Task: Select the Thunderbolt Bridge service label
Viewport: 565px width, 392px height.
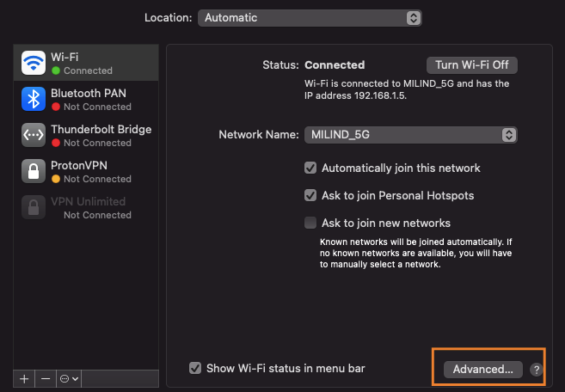Action: (101, 129)
